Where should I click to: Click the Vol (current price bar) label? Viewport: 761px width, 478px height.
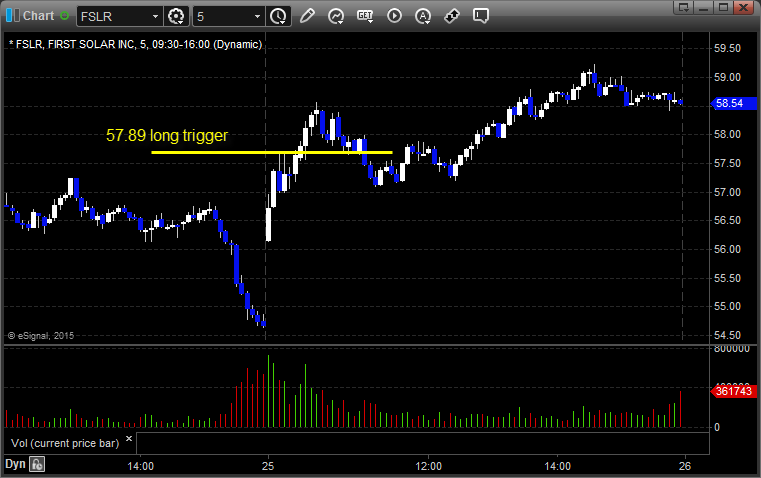65,443
